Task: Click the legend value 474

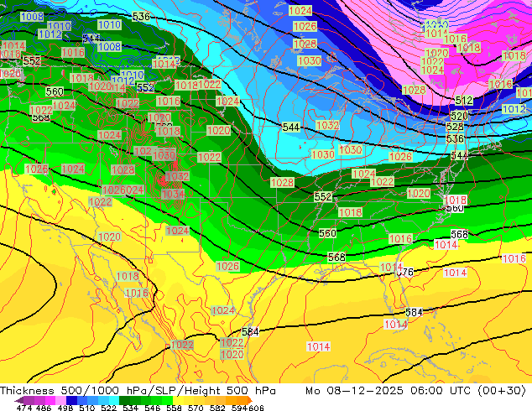Action: [24, 408]
